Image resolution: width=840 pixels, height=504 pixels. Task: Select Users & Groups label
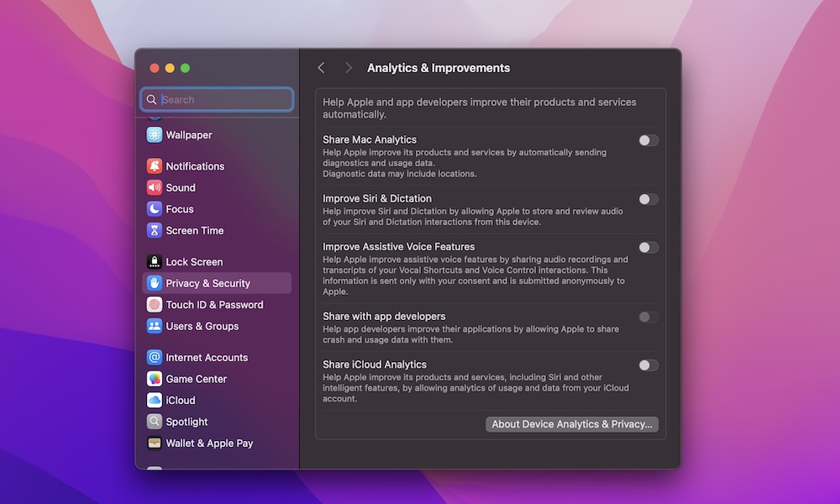click(x=202, y=326)
